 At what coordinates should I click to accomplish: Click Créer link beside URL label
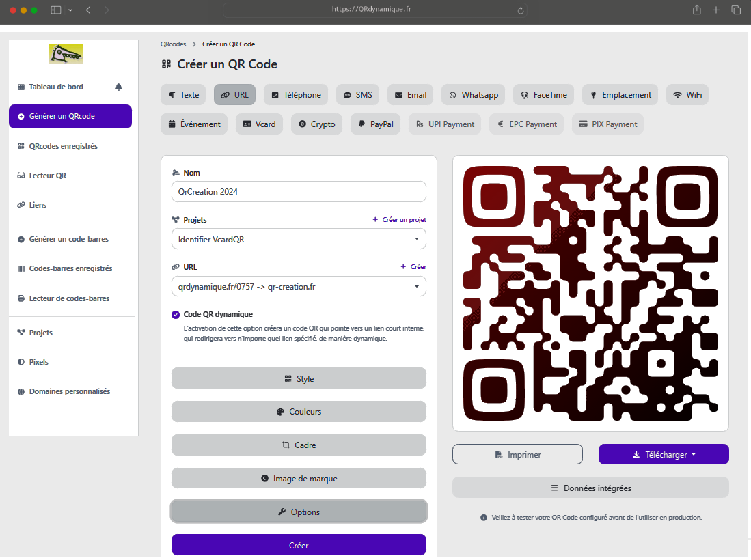413,267
